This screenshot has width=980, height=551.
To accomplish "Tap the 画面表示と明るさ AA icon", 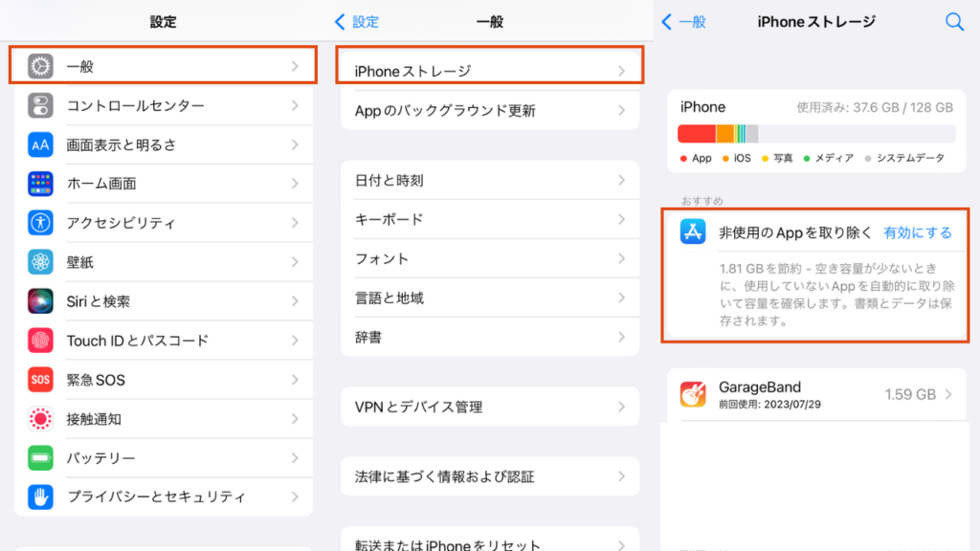I will (x=40, y=145).
